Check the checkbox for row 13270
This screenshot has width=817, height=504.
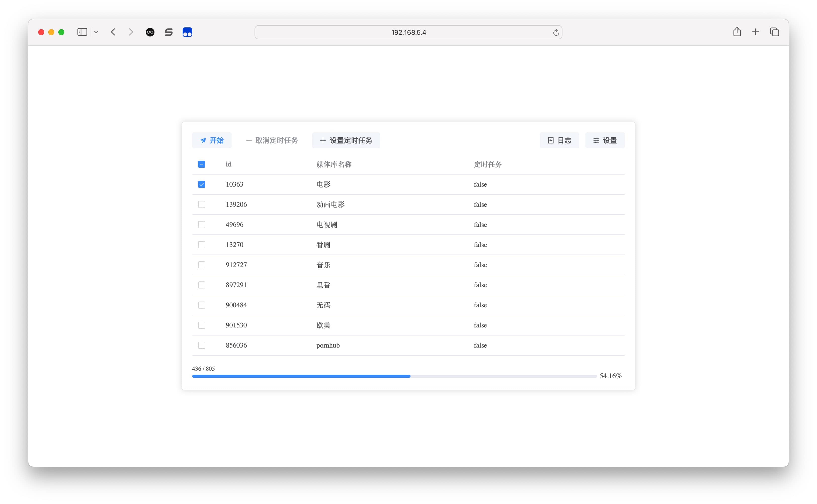click(202, 245)
